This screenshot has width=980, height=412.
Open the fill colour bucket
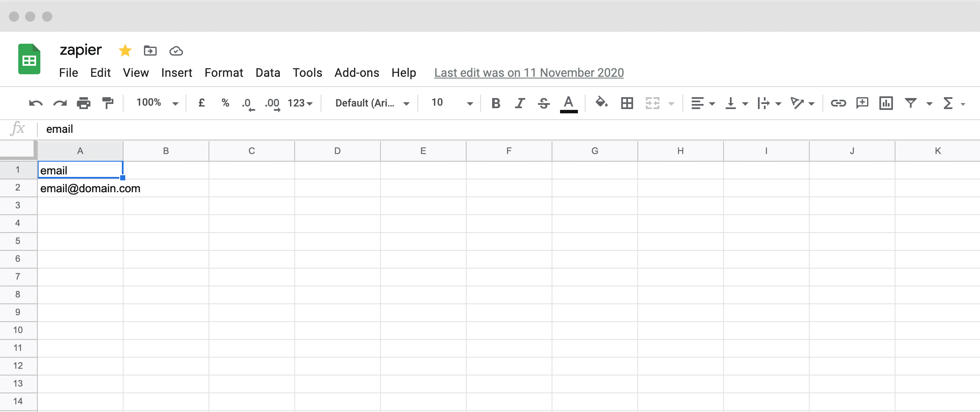[x=601, y=103]
